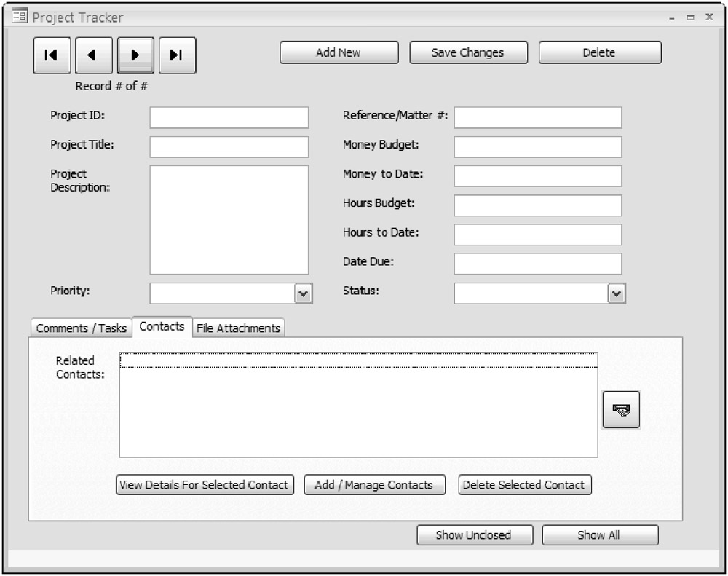Click inside the Date Due field

[538, 264]
